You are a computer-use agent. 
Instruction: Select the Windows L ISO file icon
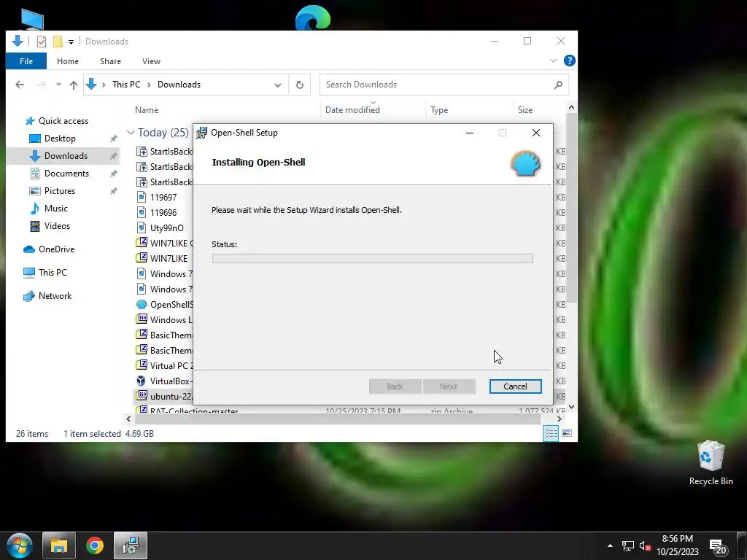142,319
